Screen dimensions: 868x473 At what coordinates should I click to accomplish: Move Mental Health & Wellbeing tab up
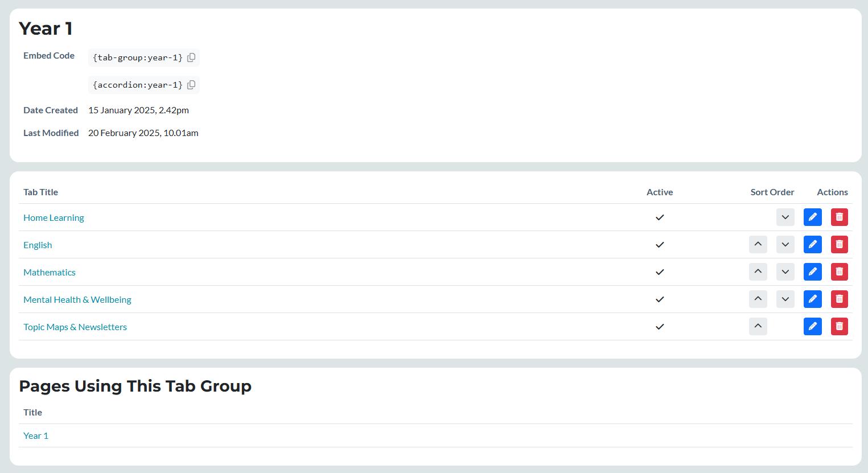(758, 299)
